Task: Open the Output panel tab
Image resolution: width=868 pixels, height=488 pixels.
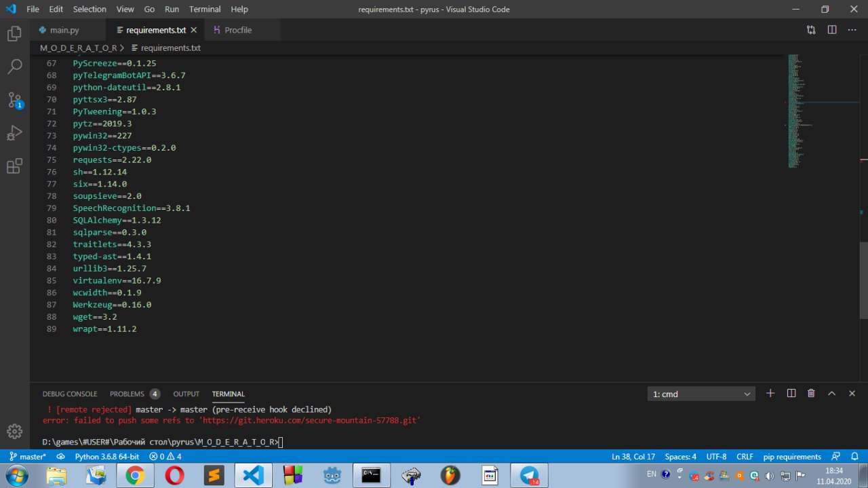Action: 186,394
